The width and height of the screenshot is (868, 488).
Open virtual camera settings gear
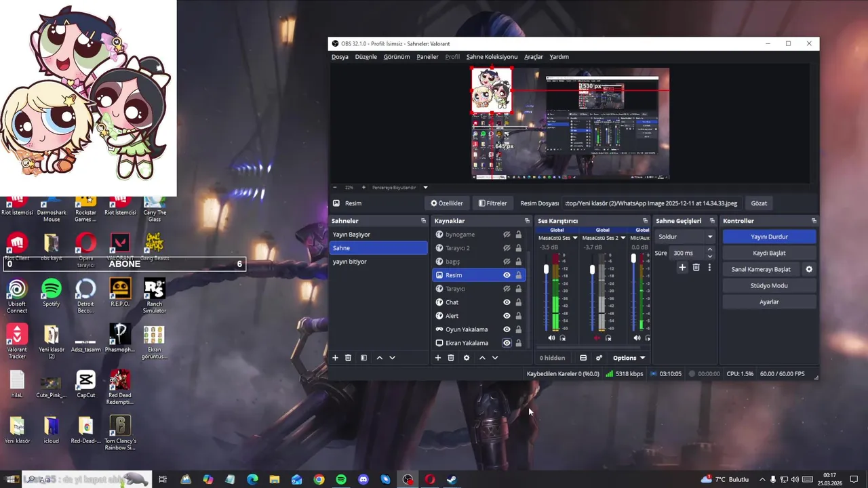[x=809, y=269]
